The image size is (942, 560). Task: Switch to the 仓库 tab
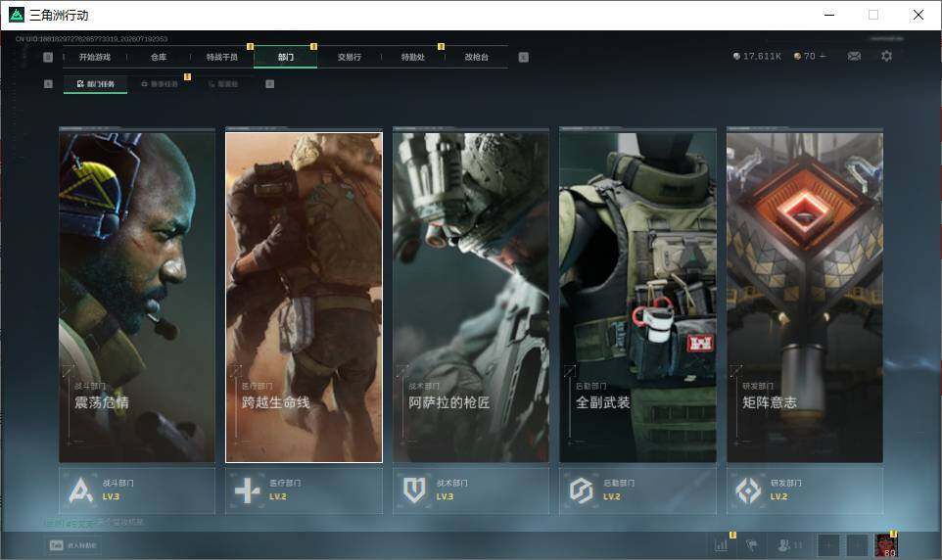[159, 57]
